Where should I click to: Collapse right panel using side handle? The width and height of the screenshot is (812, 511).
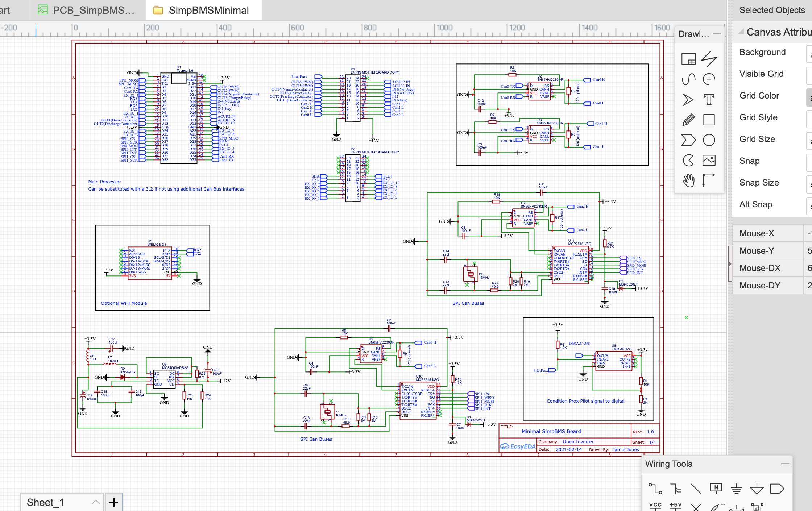[730, 264]
